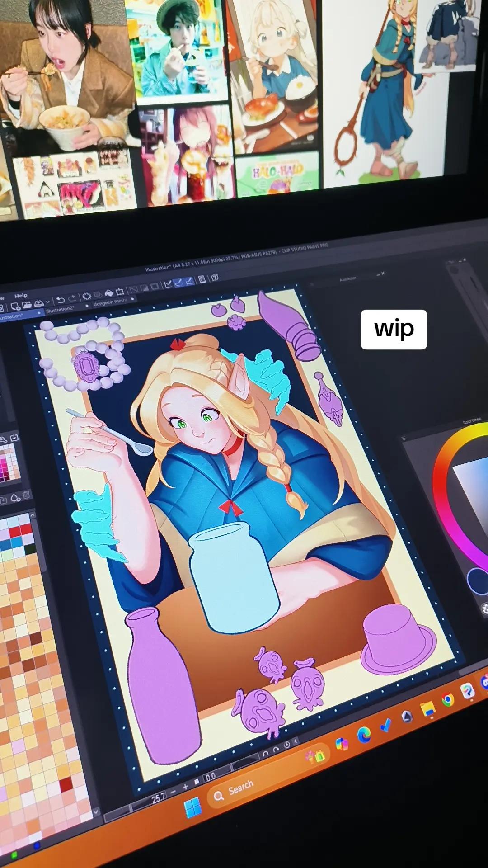Open the Windows Start menu
Screen dimensions: 488x868
(x=192, y=807)
